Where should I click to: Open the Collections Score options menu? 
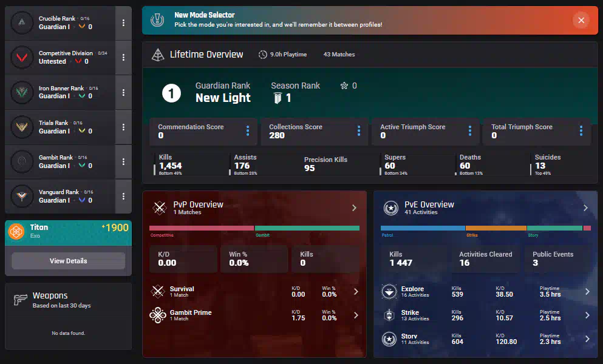click(x=359, y=131)
